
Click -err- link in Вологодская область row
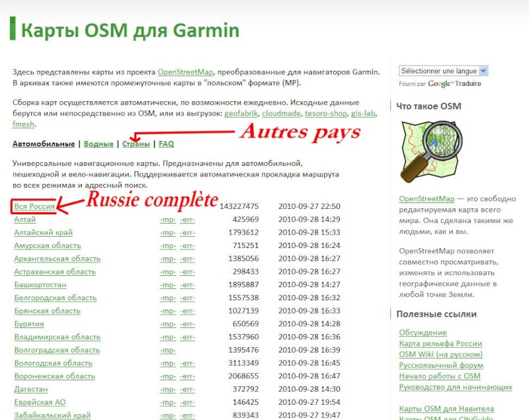tap(187, 364)
